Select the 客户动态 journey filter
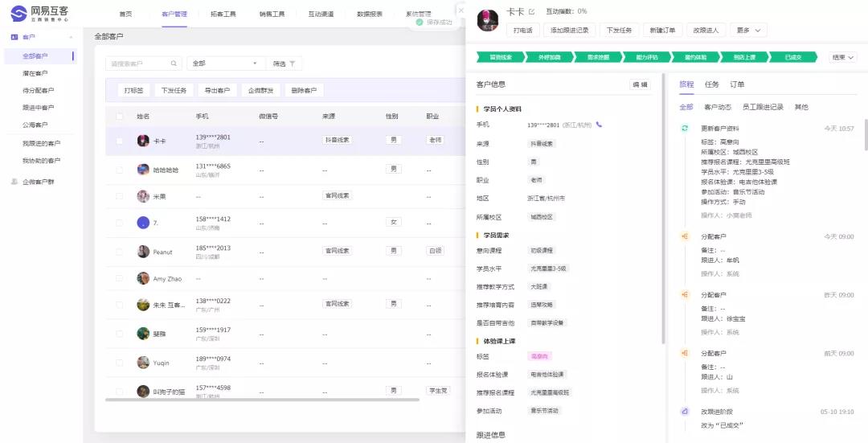 point(718,107)
